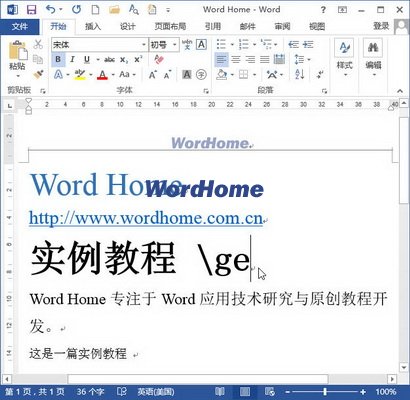The width and height of the screenshot is (410, 400).
Task: Toggle character border on the boxed A
Action: (201, 44)
